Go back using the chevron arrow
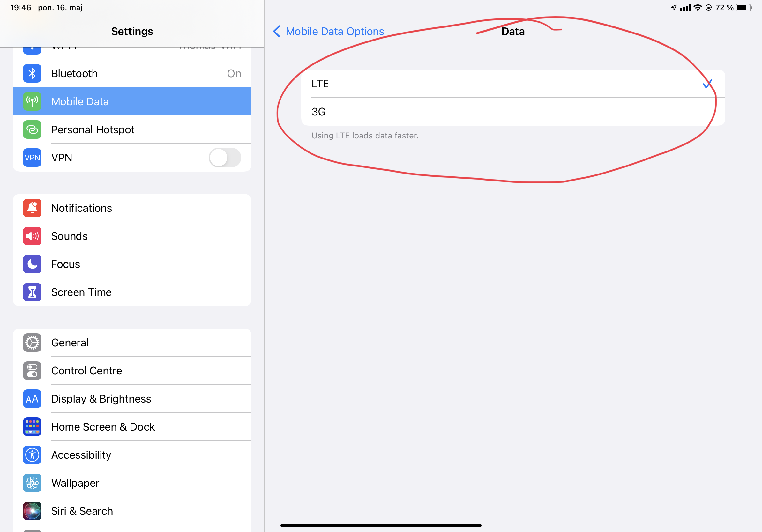This screenshot has width=762, height=532. pos(276,32)
